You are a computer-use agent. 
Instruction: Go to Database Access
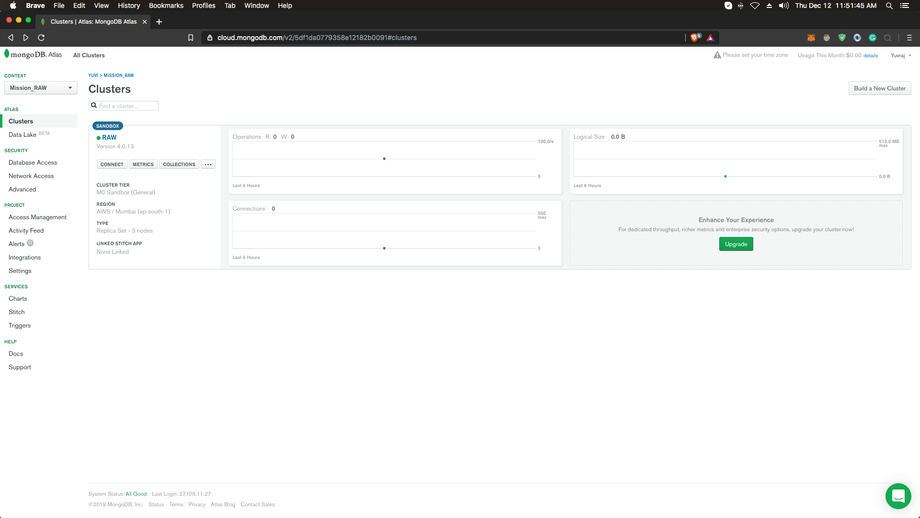pos(33,162)
